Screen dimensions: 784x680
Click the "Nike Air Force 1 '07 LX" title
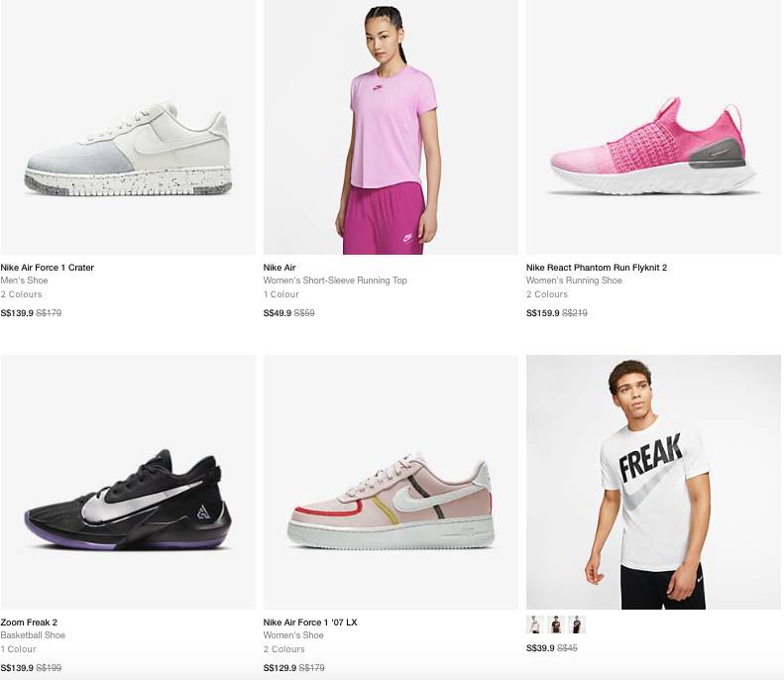point(310,623)
